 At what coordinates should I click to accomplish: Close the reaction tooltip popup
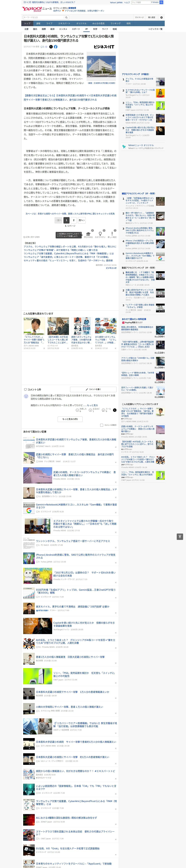80,233
